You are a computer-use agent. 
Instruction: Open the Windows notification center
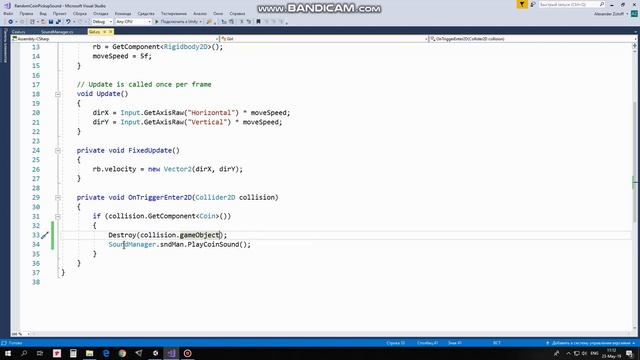point(630,353)
